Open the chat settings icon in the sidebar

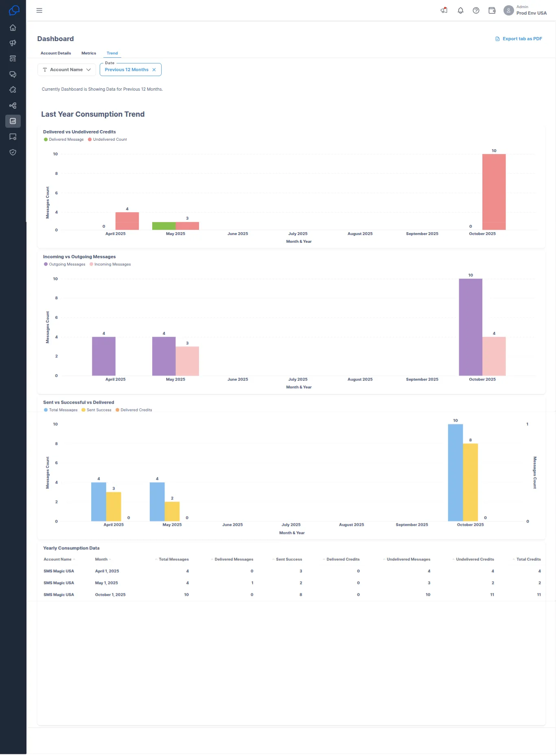[13, 137]
